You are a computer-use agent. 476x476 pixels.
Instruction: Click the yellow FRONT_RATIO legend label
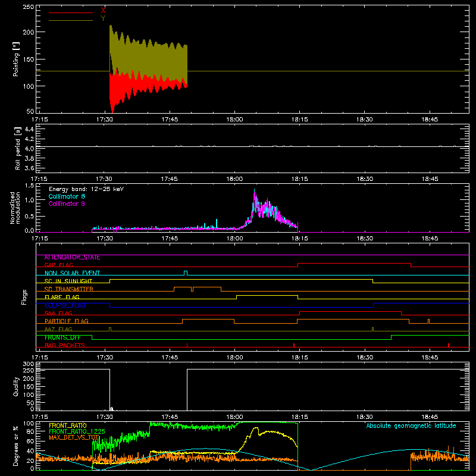(x=68, y=425)
